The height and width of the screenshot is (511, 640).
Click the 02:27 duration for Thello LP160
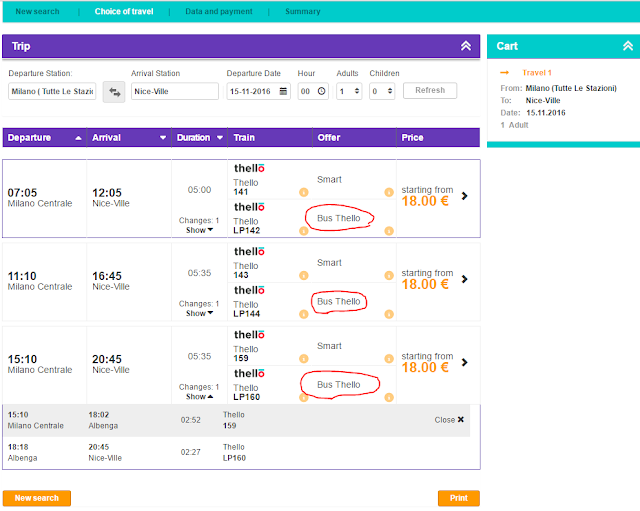tap(191, 452)
